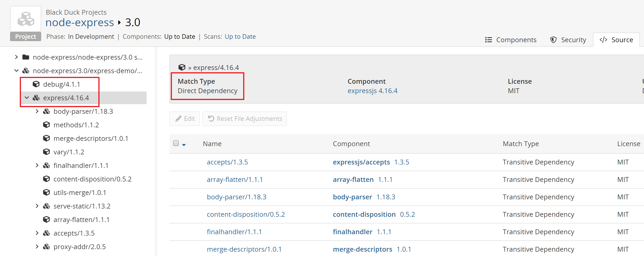The image size is (644, 256).
Task: Click the Source code </> icon
Action: click(604, 40)
